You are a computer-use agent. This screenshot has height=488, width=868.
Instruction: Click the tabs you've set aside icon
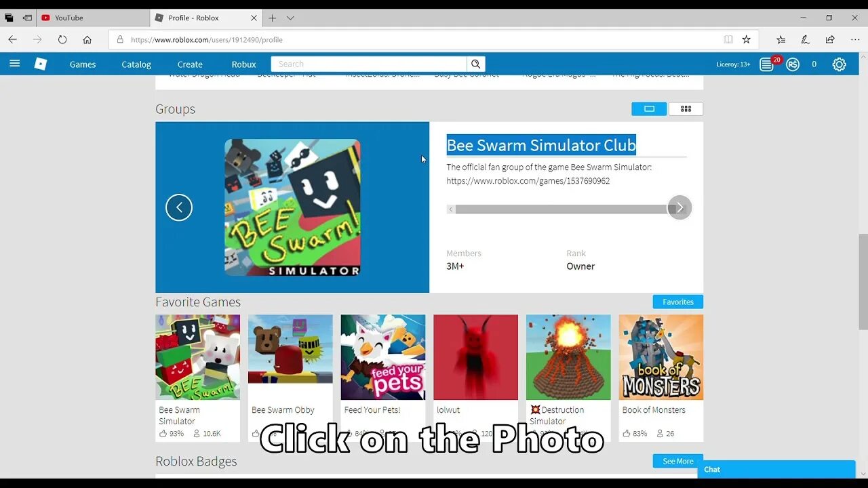tap(9, 18)
